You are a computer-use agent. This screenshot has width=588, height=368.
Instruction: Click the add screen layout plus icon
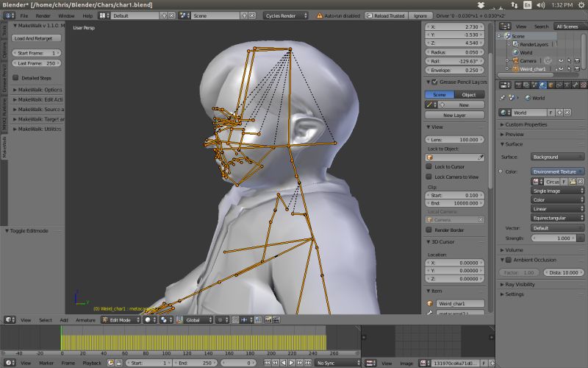coord(164,15)
